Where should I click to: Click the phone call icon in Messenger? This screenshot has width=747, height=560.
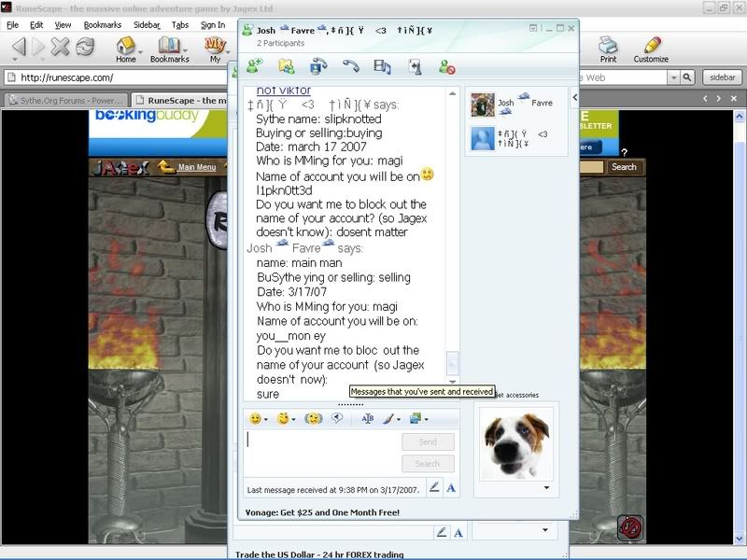pos(351,65)
